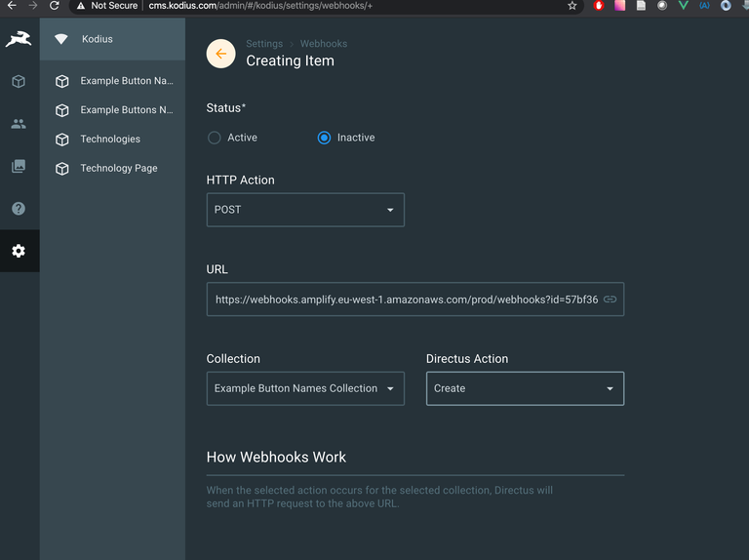749x560 pixels.
Task: Open Collections via the cube sidebar icon
Action: coord(19,82)
